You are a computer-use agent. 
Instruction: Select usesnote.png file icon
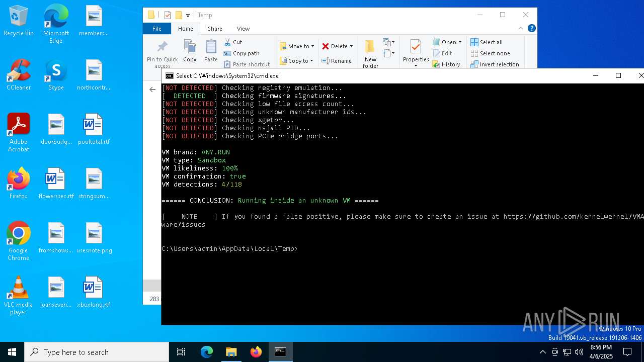[x=94, y=238]
